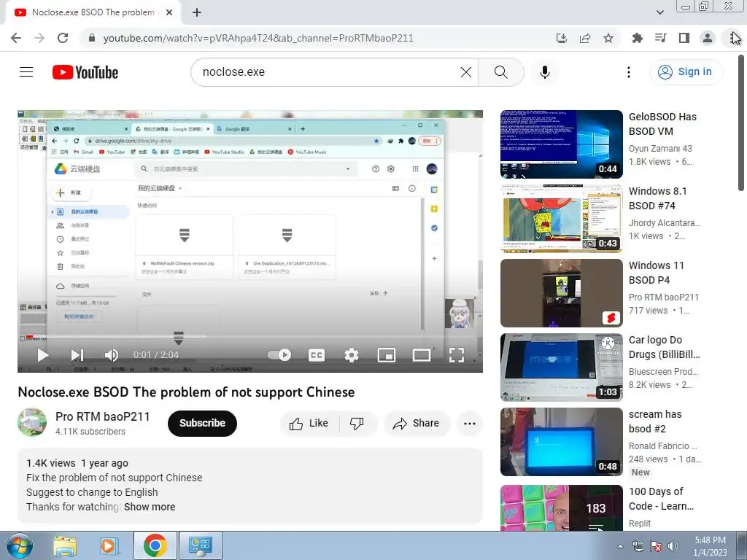Screen dimensions: 747x560
Task: Expand description with Show more
Action: point(150,507)
